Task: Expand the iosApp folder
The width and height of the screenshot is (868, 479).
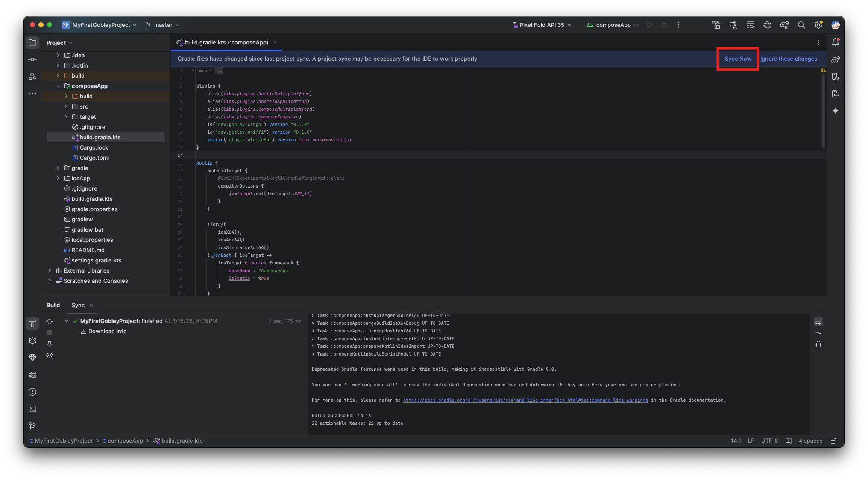Action: pos(58,178)
